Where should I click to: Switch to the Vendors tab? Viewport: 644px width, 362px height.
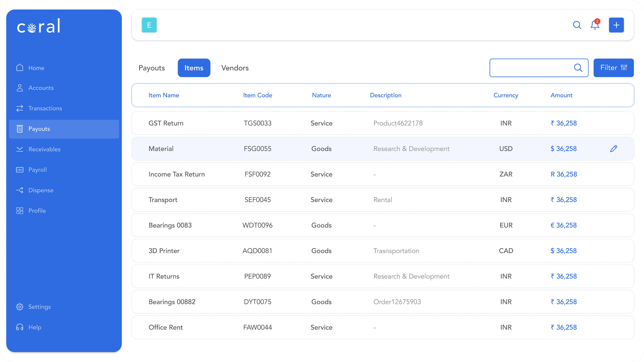pyautogui.click(x=235, y=68)
